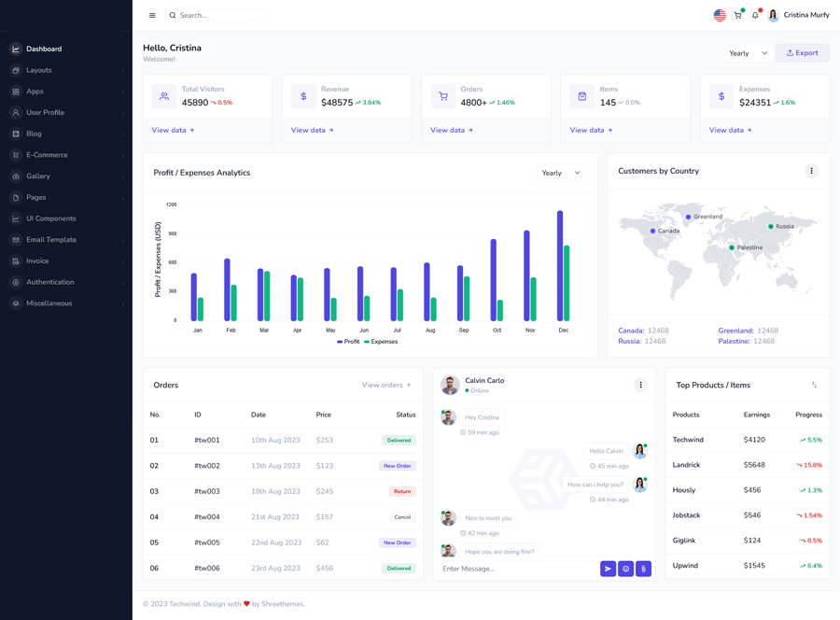Click the View orders link
Screen dimensions: 840x620
coord(385,385)
